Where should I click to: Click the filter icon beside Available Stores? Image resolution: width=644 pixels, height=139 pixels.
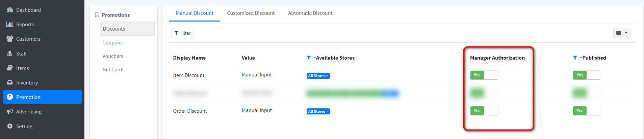309,58
